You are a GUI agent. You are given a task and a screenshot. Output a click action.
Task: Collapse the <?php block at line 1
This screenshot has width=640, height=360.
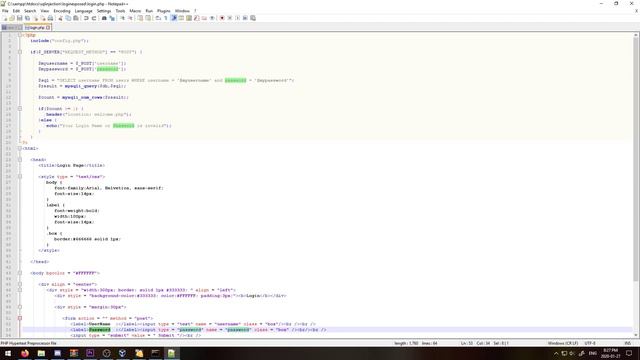pyautogui.click(x=20, y=35)
